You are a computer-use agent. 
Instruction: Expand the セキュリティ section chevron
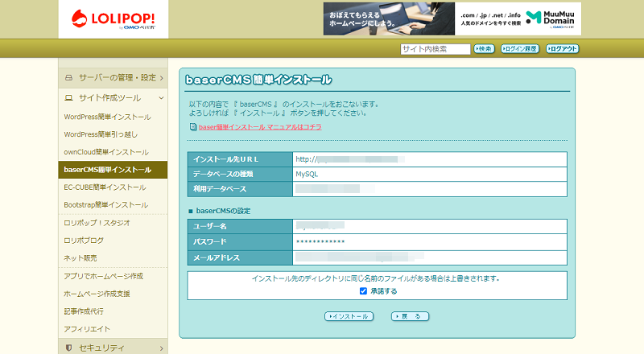pyautogui.click(x=162, y=348)
